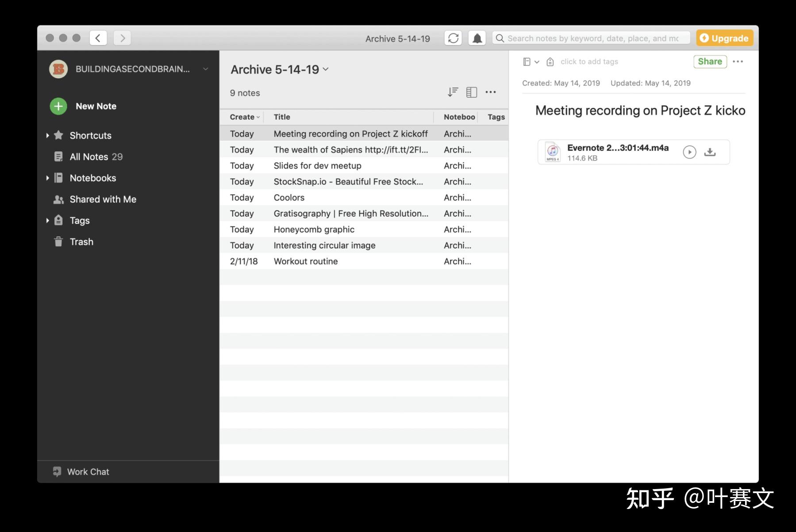Play the Evernote m4a audio attachment
Viewport: 796px width, 532px height.
(689, 152)
